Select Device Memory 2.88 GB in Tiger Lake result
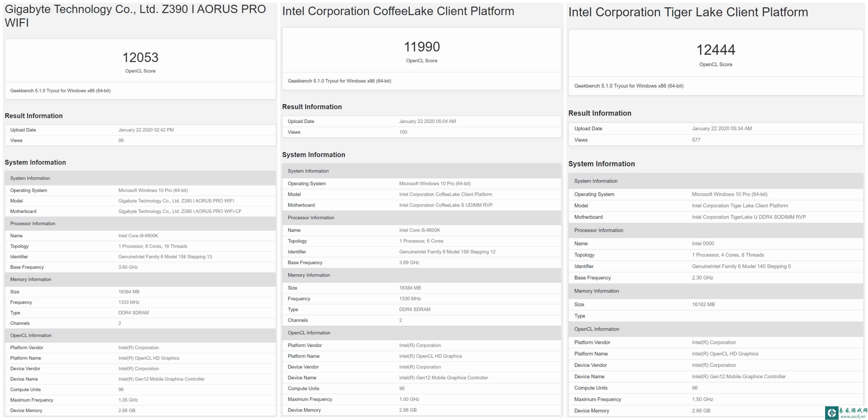This screenshot has width=868, height=420. click(x=701, y=411)
